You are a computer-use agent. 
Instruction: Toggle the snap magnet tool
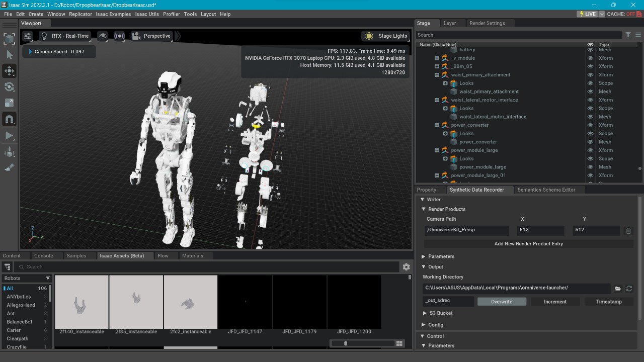click(x=10, y=119)
